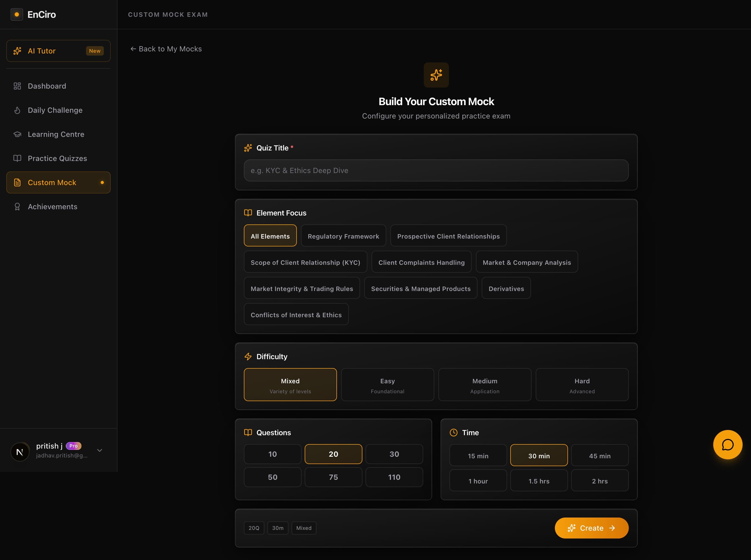This screenshot has height=560, width=751.
Task: Choose 110 questions
Action: [x=394, y=477]
